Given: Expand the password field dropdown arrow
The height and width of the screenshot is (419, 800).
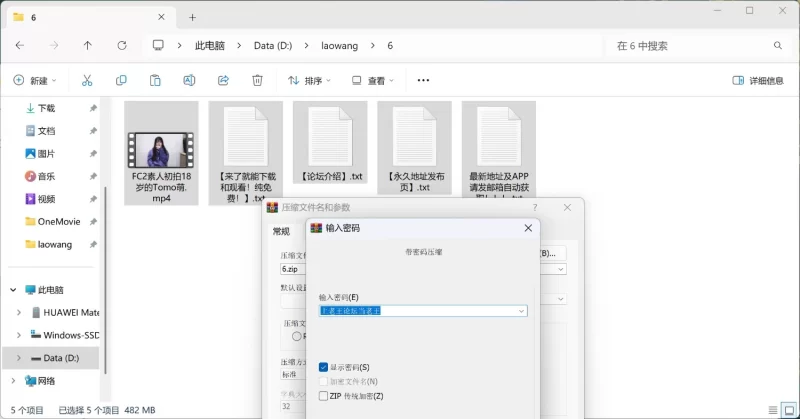Looking at the screenshot, I should click(521, 311).
